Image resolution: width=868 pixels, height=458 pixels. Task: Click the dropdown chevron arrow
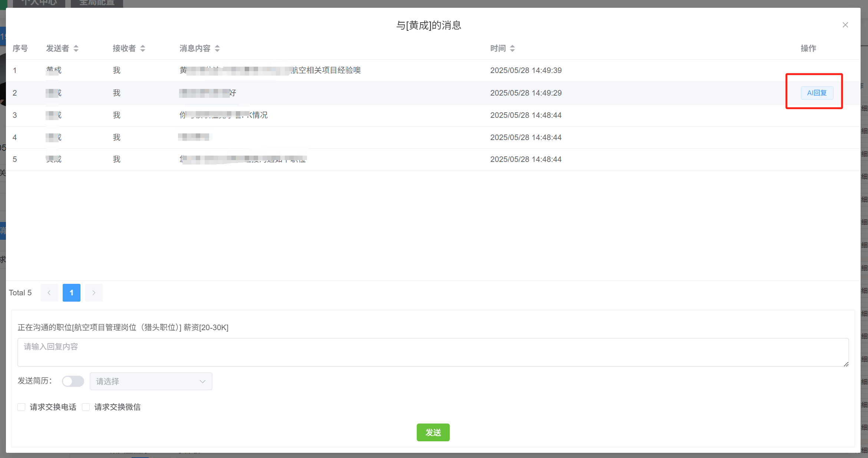tap(202, 381)
